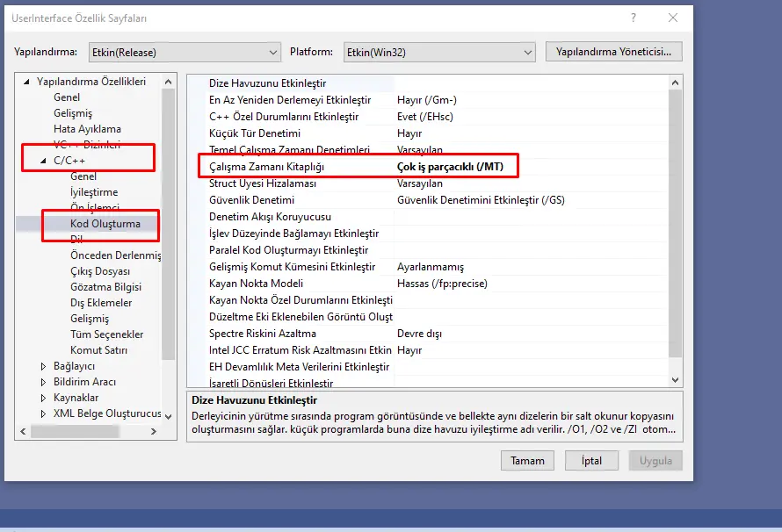Screen dimensions: 782x532
Task: Click the Hassas (/fp:precise) value
Action: (442, 284)
